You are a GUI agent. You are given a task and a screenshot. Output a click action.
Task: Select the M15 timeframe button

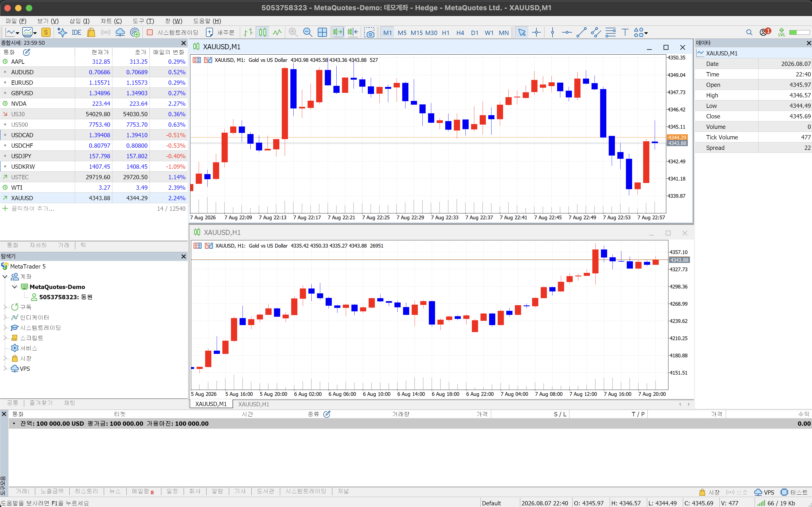pyautogui.click(x=416, y=33)
